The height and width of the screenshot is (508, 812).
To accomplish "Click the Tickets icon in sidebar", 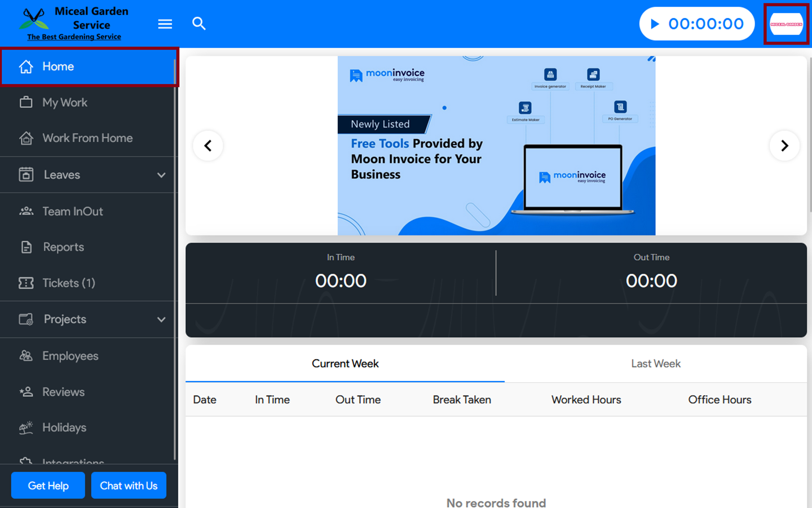I will [26, 283].
